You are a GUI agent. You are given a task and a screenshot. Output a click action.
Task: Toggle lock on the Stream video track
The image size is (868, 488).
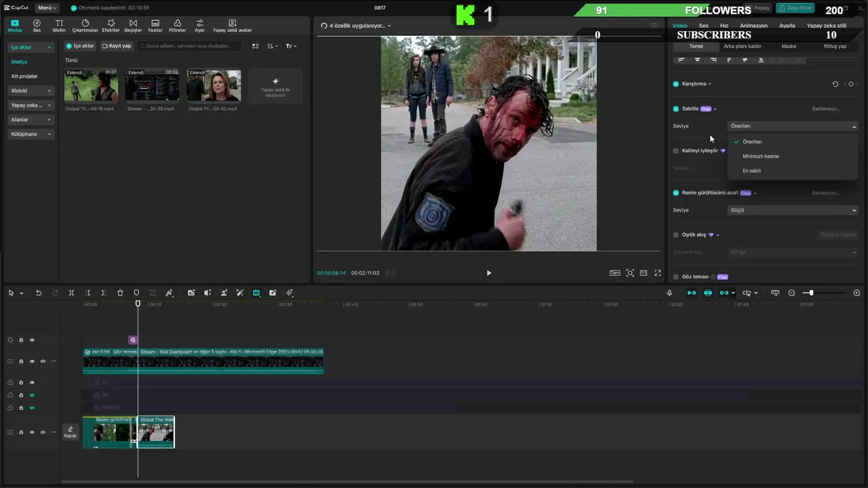(x=21, y=361)
